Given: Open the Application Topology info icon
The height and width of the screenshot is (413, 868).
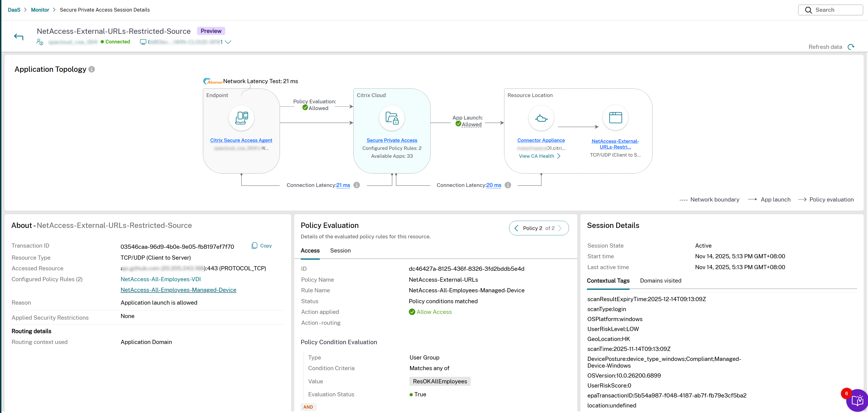Looking at the screenshot, I should pos(91,69).
